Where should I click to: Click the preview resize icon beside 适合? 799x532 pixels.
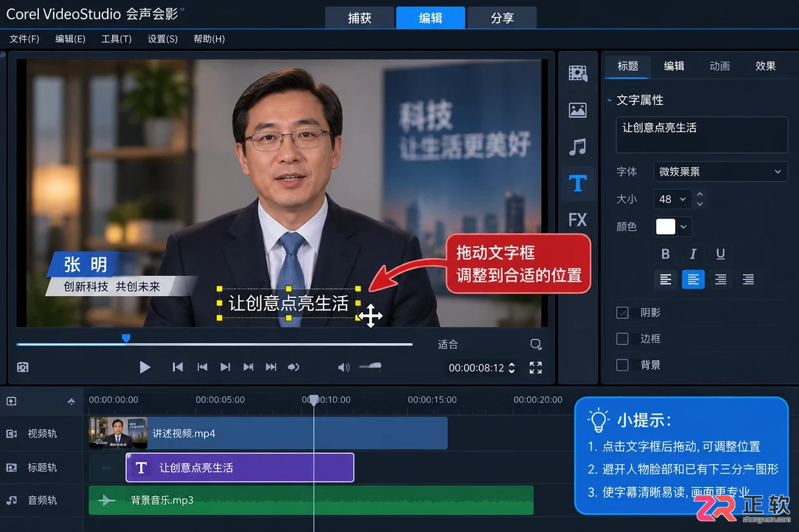coord(536,344)
